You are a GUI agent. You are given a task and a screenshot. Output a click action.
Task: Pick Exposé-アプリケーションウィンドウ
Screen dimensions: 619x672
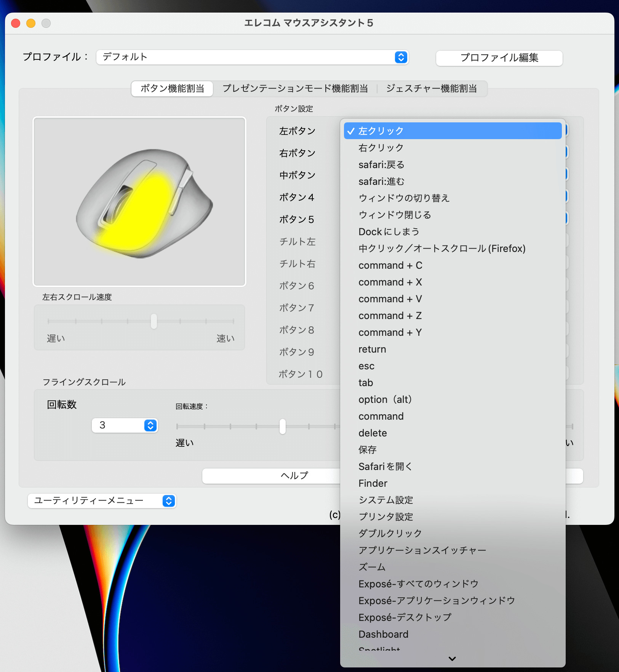(453, 600)
